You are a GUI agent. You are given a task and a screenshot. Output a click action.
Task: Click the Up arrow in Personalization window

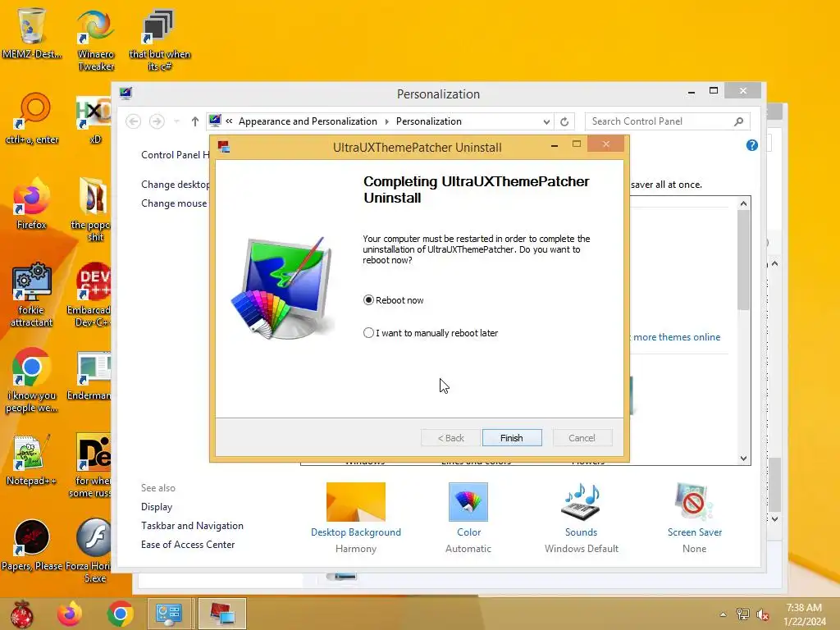point(195,121)
